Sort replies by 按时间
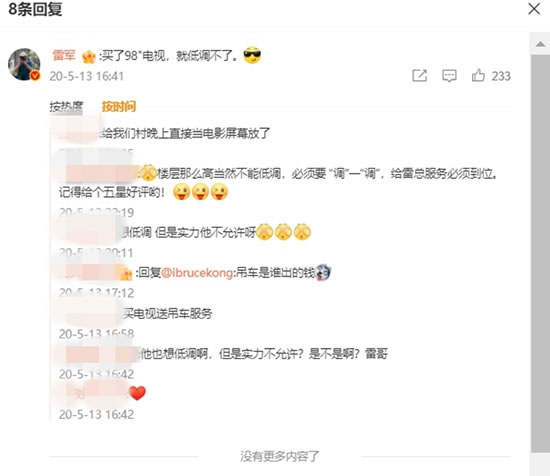 click(x=119, y=106)
